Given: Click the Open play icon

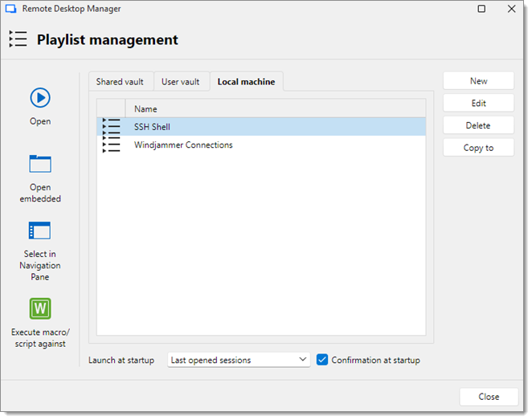Looking at the screenshot, I should coord(40,98).
